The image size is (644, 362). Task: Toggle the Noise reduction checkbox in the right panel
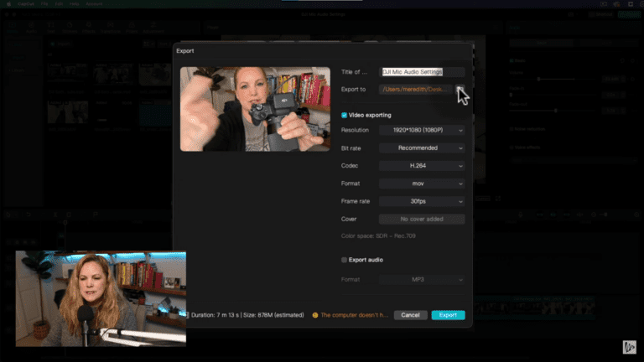pyautogui.click(x=512, y=128)
